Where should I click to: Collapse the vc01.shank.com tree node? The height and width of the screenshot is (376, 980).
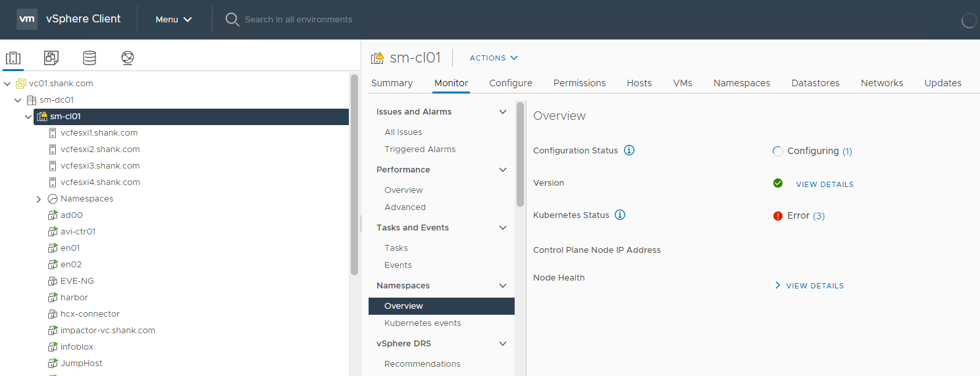coord(8,84)
